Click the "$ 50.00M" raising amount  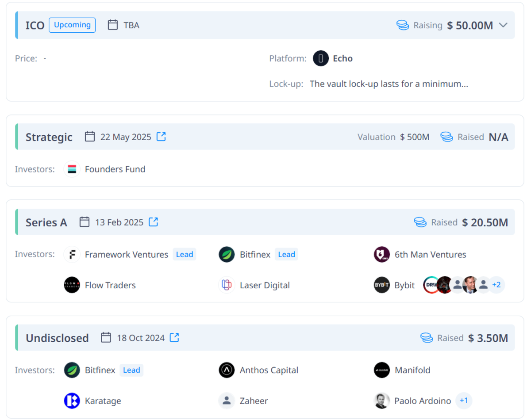470,25
